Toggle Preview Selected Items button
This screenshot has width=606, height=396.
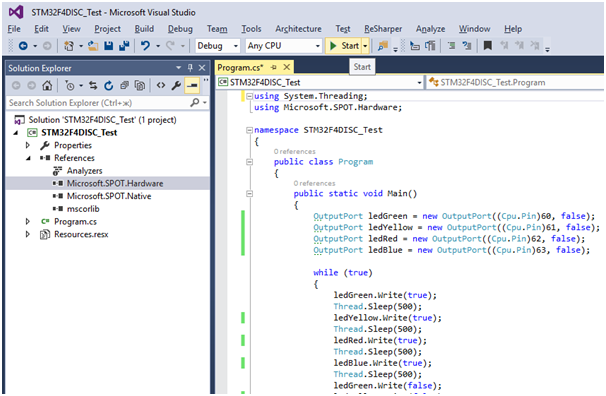(x=192, y=85)
